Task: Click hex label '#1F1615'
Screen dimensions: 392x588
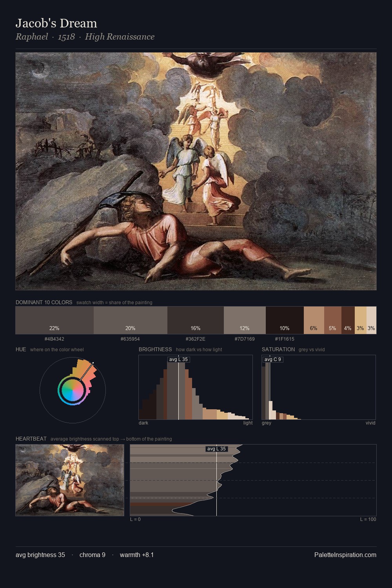Action: (x=285, y=339)
